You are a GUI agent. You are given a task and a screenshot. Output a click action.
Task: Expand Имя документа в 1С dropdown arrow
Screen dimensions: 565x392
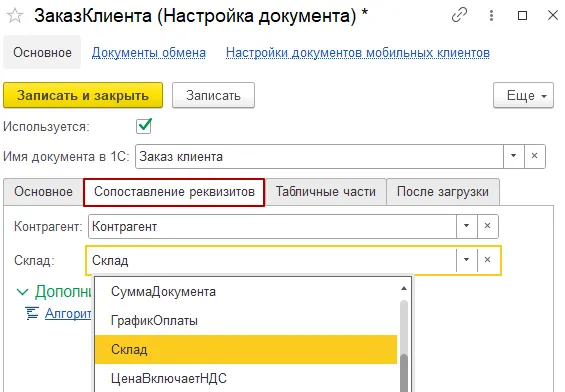pos(513,156)
